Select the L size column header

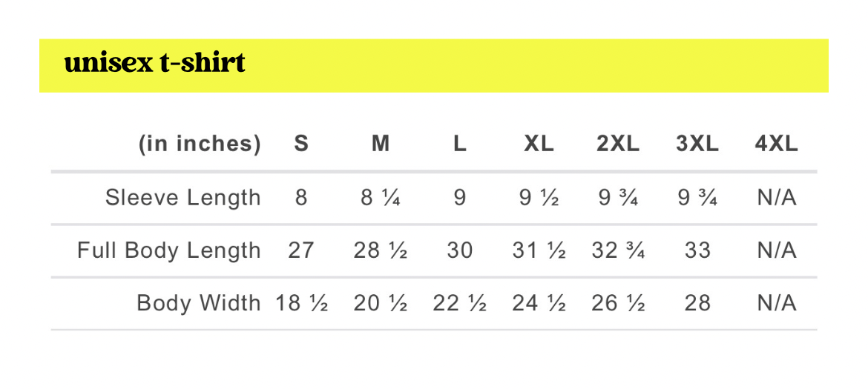point(460,144)
